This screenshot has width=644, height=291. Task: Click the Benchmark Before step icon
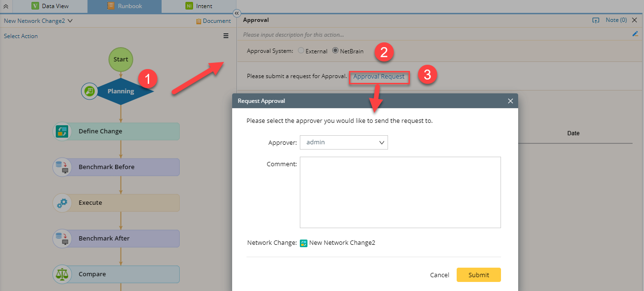(x=61, y=167)
